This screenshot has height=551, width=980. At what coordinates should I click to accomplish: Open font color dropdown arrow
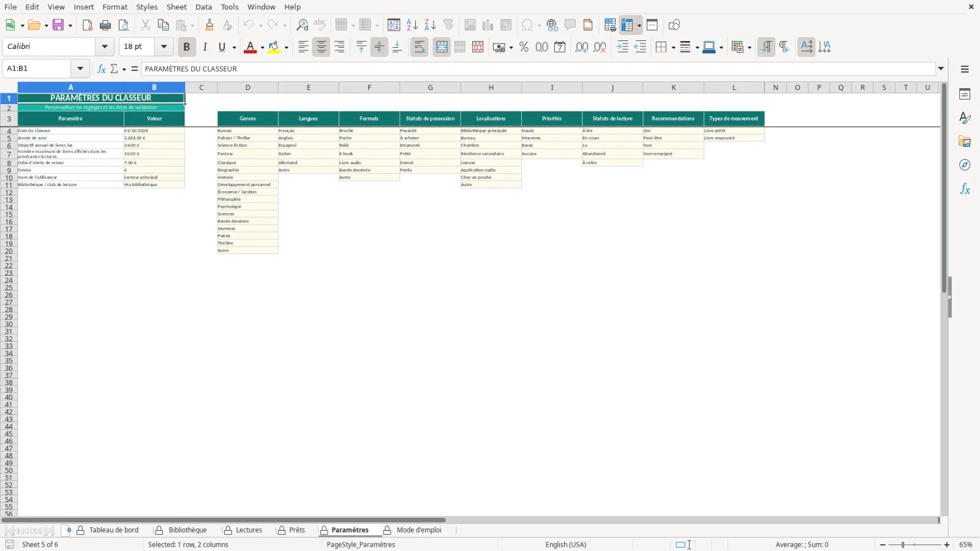point(262,48)
